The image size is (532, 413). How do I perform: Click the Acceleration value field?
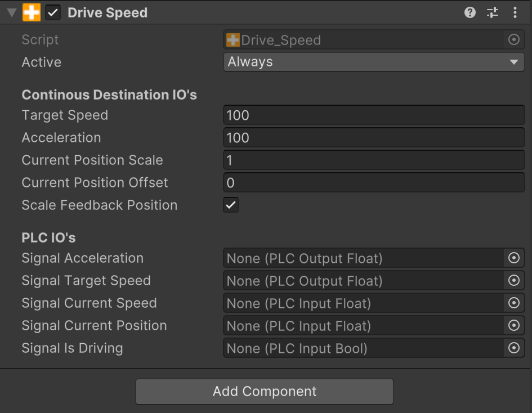pos(374,138)
